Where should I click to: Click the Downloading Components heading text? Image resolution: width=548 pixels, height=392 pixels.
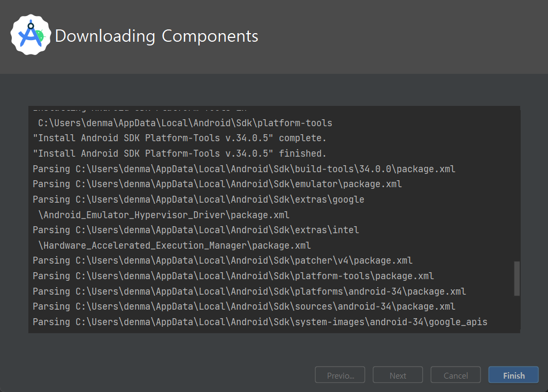pyautogui.click(x=157, y=36)
